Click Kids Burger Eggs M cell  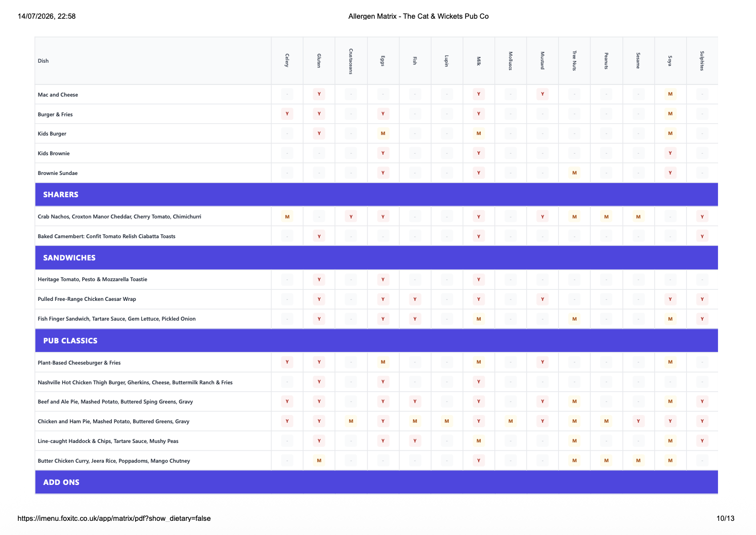[383, 133]
